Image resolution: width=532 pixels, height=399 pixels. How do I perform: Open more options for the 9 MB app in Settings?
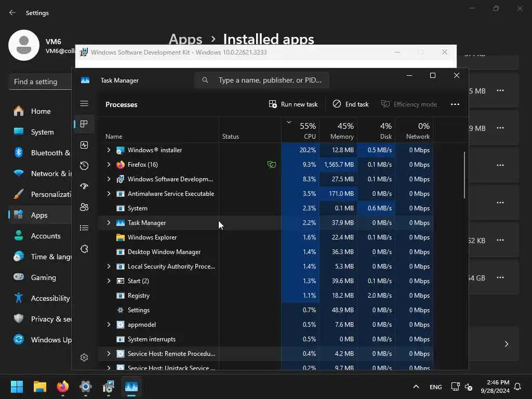[x=500, y=128]
